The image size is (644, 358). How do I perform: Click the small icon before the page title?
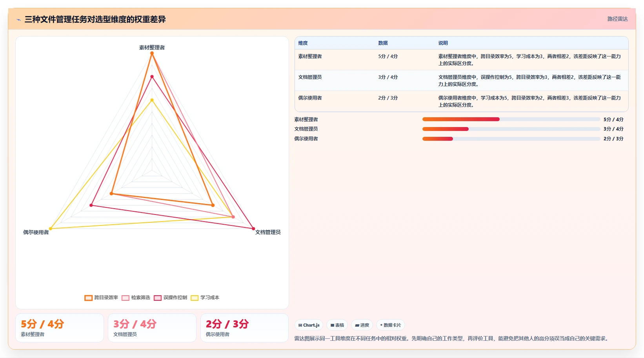tap(18, 20)
